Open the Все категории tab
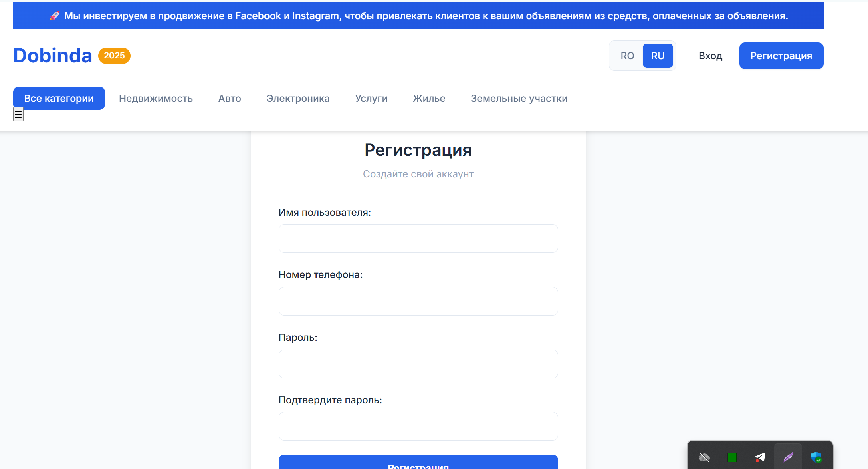The width and height of the screenshot is (868, 469). 59,98
